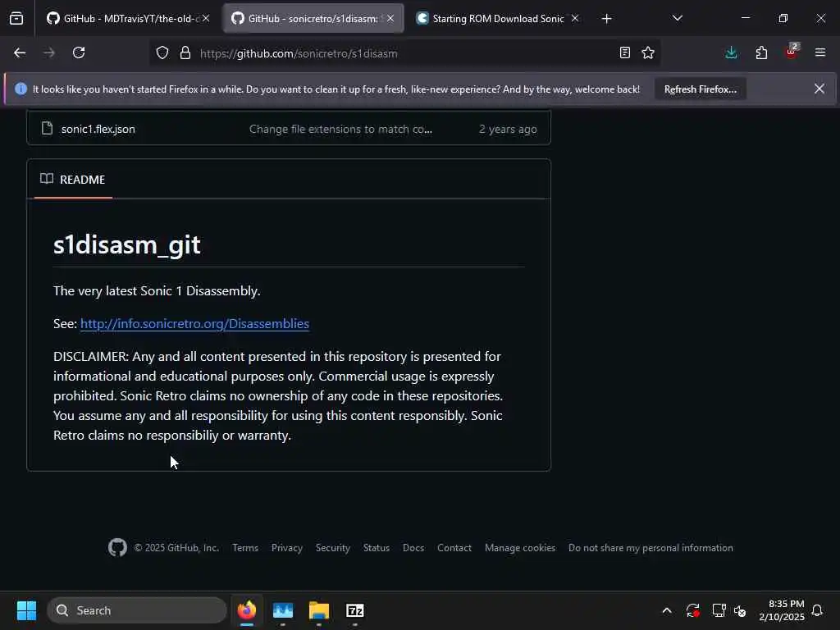Click the muted volume tray icon
This screenshot has width=840, height=630.
point(741,610)
